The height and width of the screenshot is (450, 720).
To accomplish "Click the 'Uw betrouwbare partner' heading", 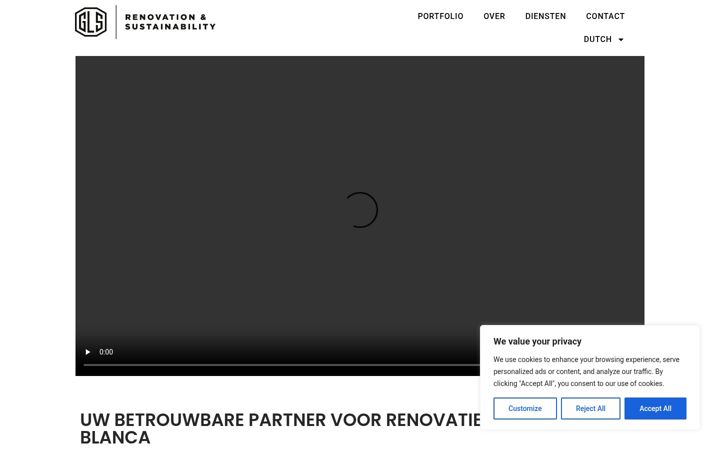I will point(280,428).
